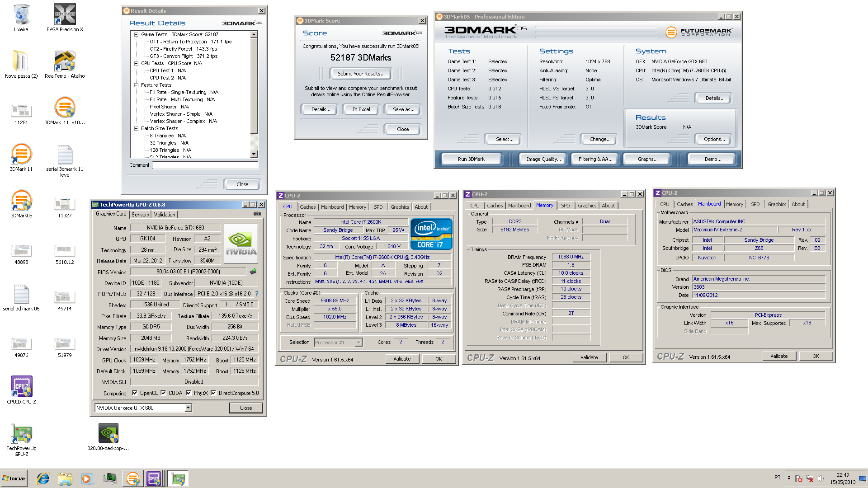Switch to the Sensors tab in GPU-Z
Image resolution: width=868 pixels, height=488 pixels.
[x=140, y=215]
